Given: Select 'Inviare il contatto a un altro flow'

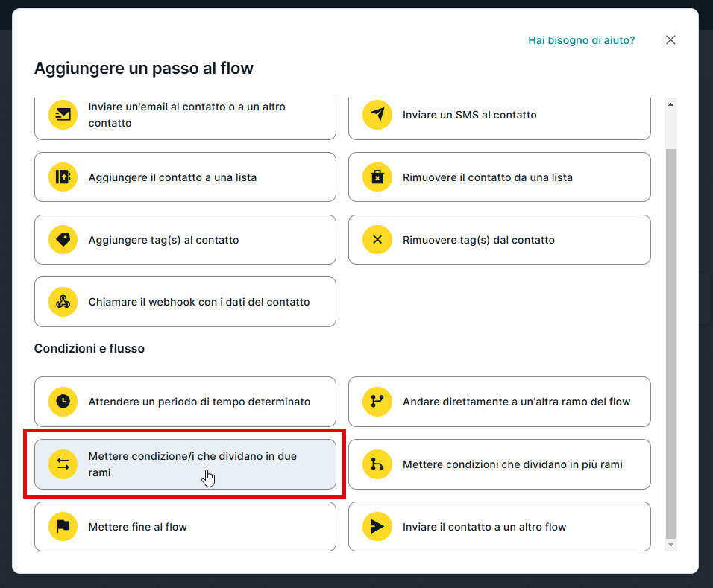Looking at the screenshot, I should (484, 527).
